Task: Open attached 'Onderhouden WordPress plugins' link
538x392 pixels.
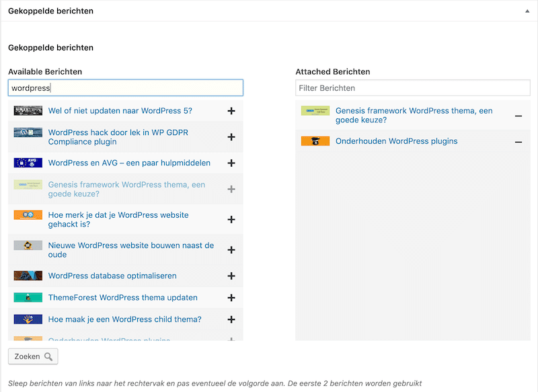Action: 397,141
